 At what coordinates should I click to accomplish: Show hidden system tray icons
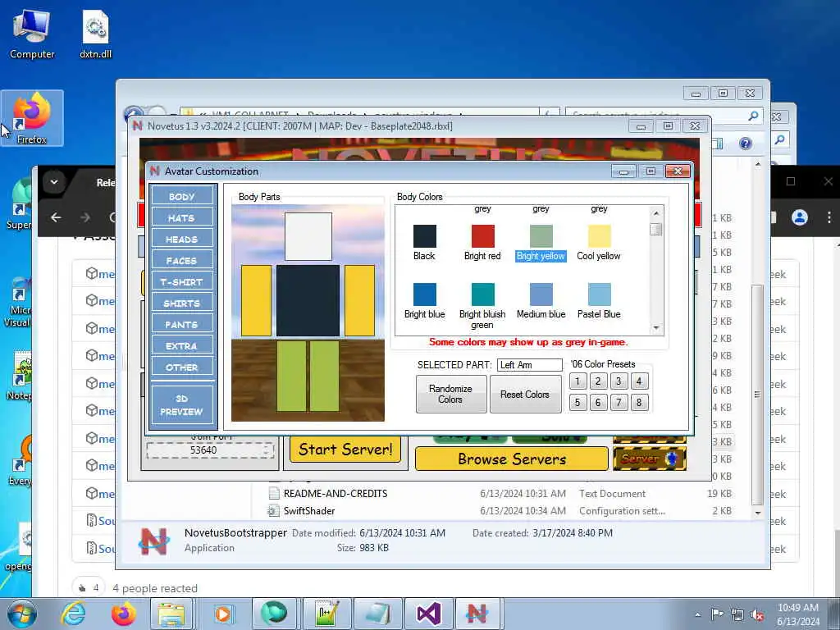click(697, 615)
